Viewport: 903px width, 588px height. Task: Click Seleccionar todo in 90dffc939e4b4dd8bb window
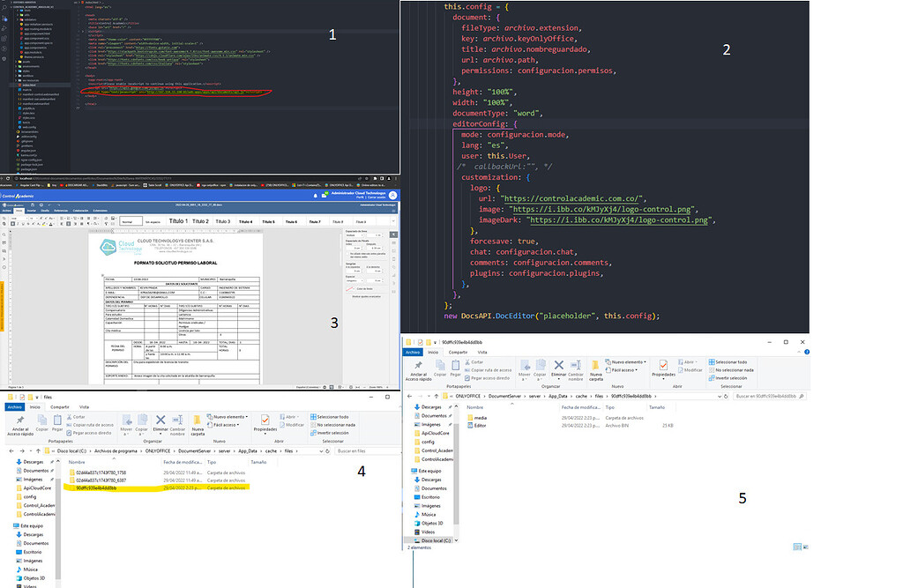732,361
